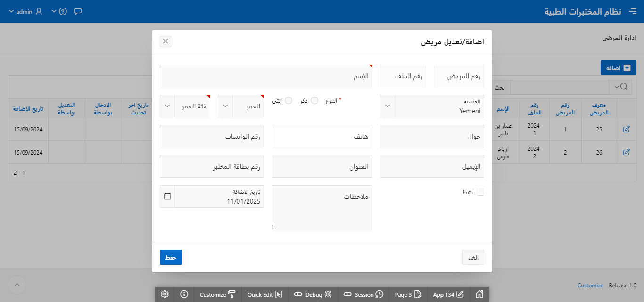The width and height of the screenshot is (644, 302).
Task: Activate Quick Edit in developer toolbar
Action: click(264, 294)
